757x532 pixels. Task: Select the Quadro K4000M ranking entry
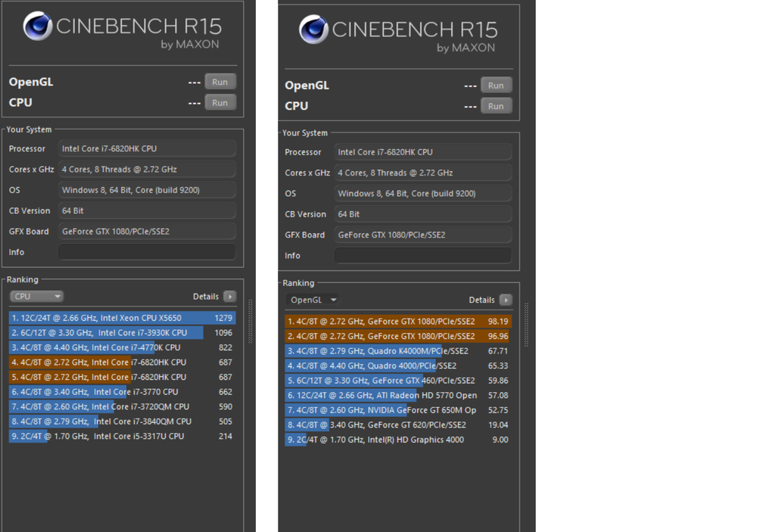point(397,351)
